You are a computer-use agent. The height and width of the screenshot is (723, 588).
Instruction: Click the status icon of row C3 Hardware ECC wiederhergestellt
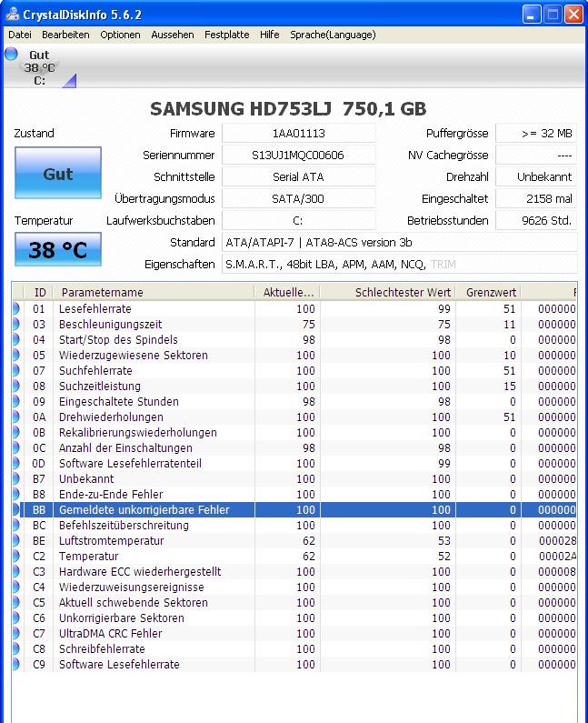pos(16,571)
